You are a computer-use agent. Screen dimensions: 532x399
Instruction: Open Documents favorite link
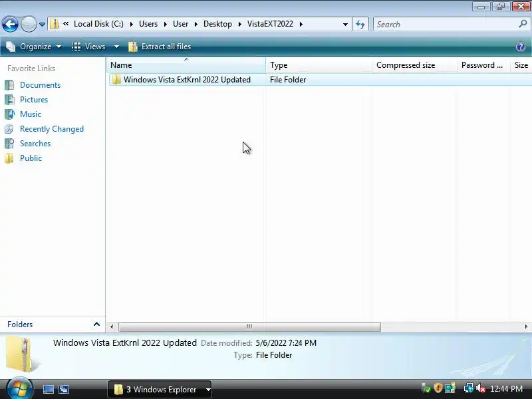(40, 85)
